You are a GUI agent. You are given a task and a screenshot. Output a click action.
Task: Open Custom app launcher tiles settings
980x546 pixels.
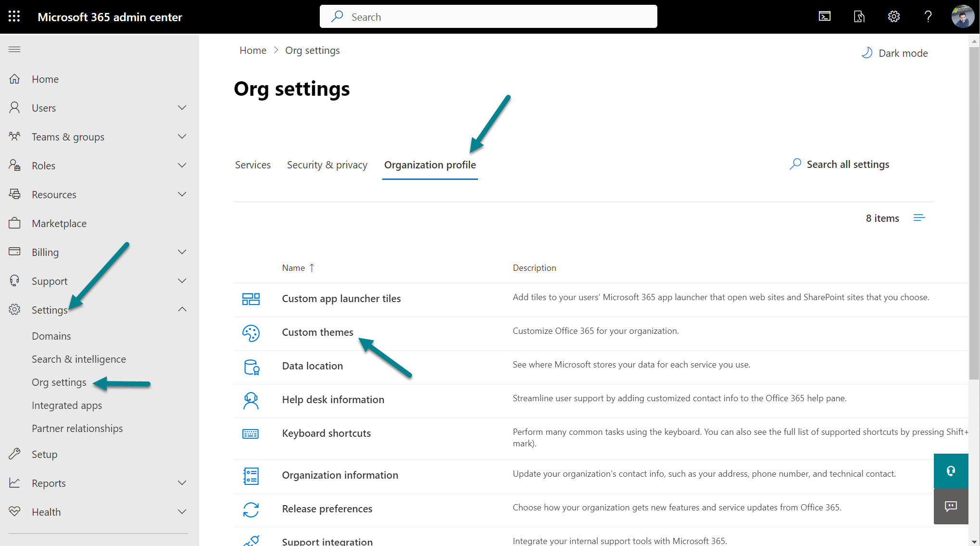[341, 298]
